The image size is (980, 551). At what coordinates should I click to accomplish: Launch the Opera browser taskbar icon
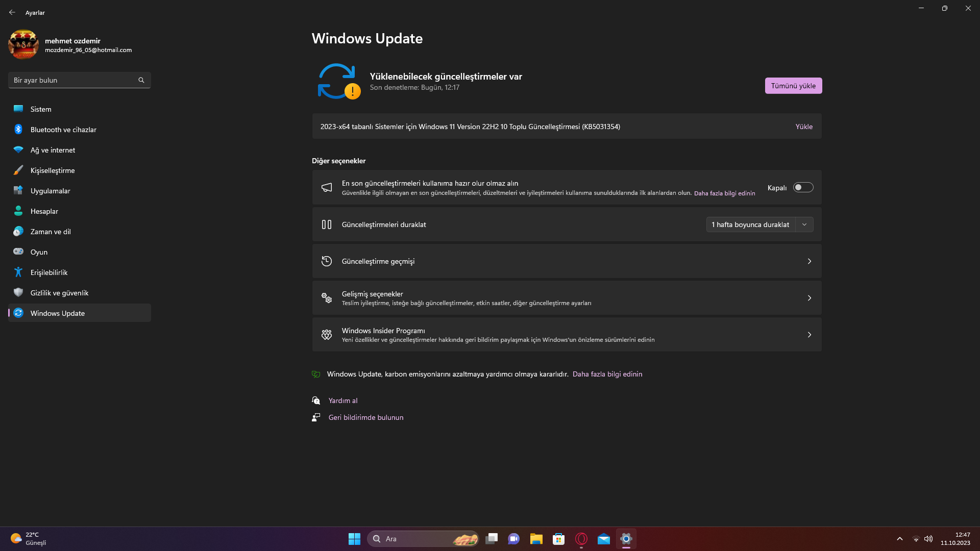(x=581, y=539)
